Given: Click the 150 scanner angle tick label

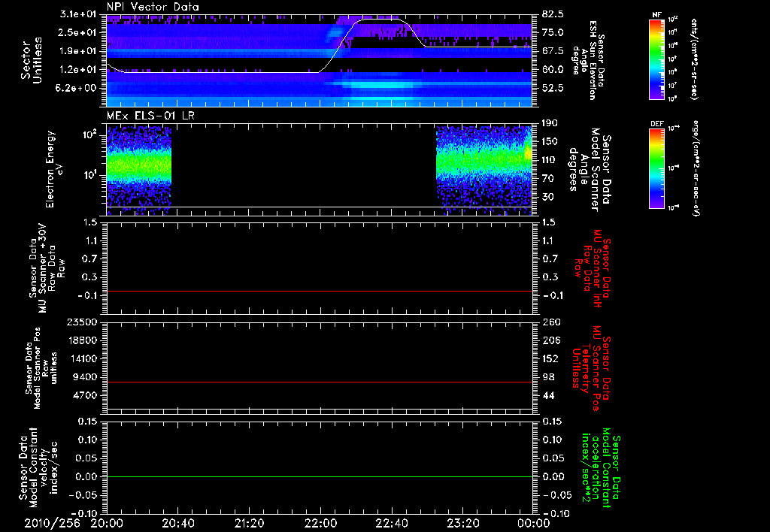Looking at the screenshot, I should click(x=550, y=142).
